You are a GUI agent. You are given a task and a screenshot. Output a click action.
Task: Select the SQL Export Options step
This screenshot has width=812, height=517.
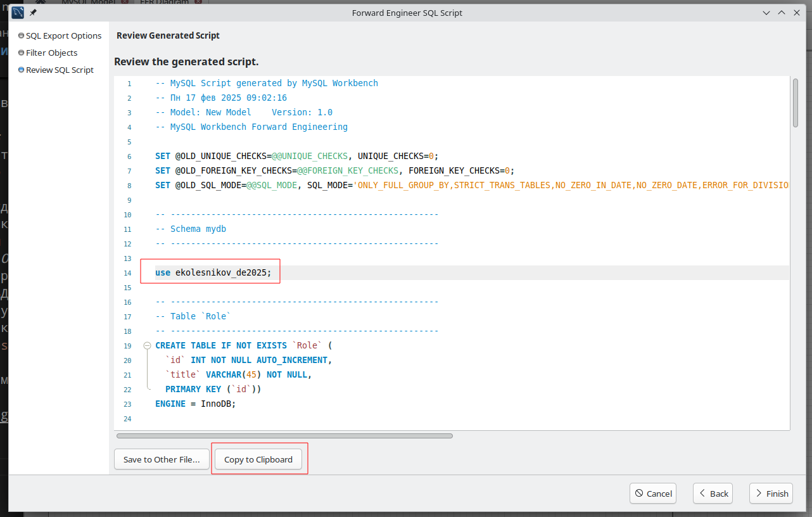click(63, 36)
